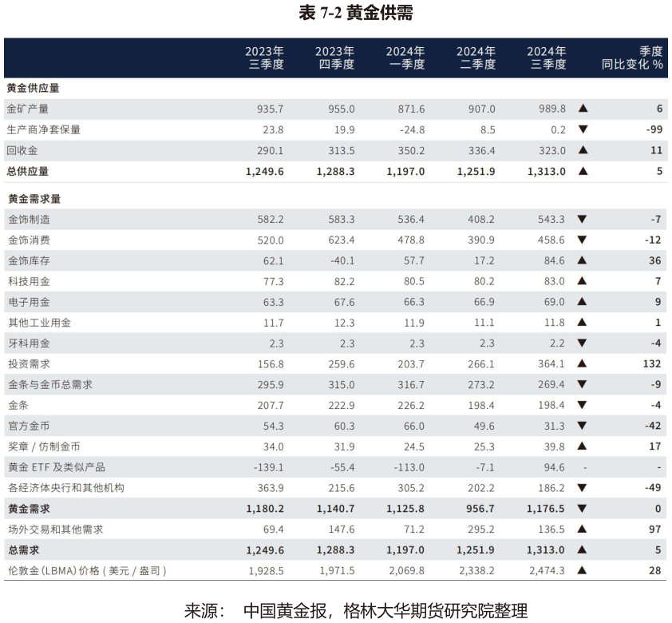
Task: Click the up arrow in the 金饰库存 row
Action: tap(583, 260)
